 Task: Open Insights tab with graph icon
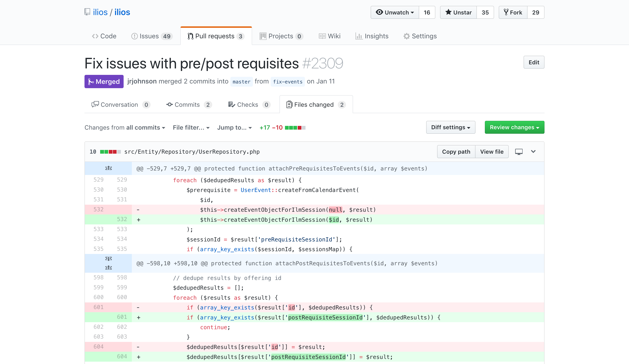point(372,36)
